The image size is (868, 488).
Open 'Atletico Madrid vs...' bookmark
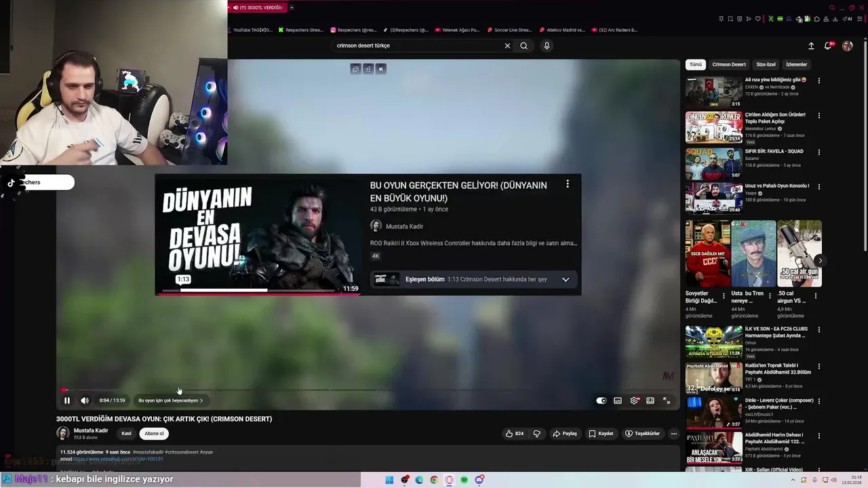(x=562, y=30)
